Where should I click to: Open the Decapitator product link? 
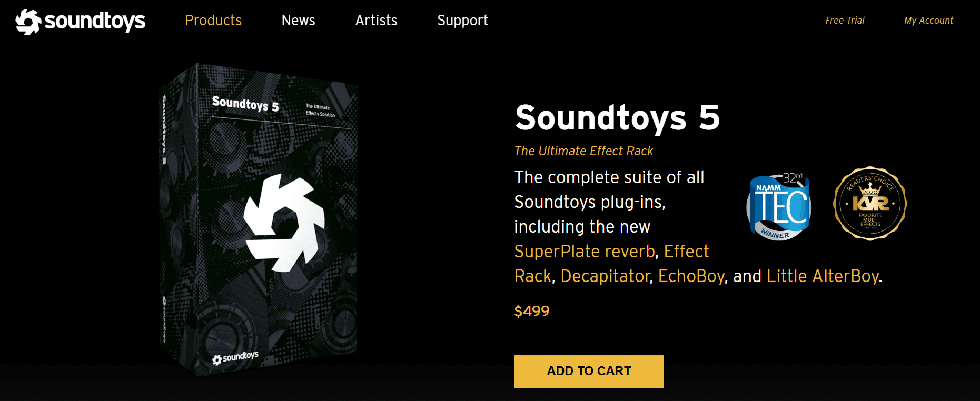point(604,276)
